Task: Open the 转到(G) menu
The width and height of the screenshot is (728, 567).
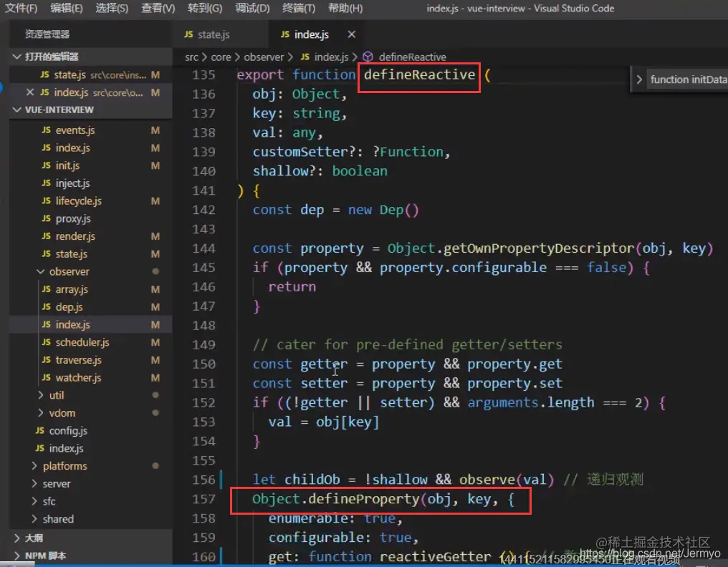Action: 205,9
